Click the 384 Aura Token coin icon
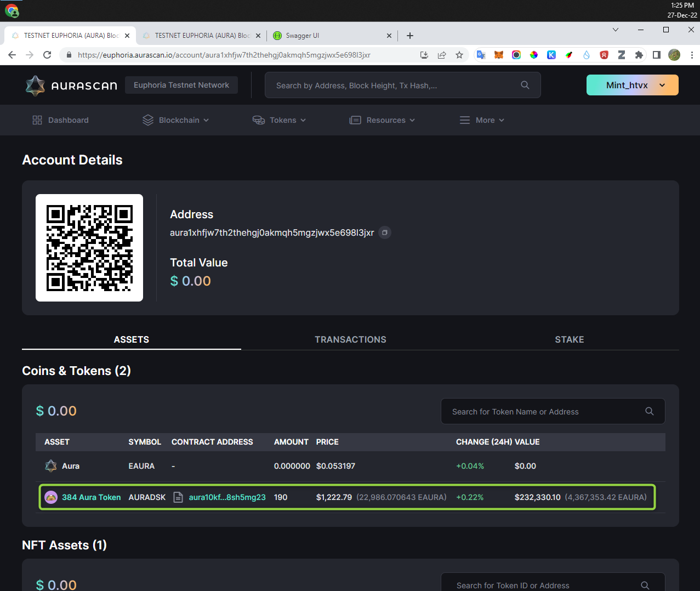Screen dimensions: 700x591 50,497
